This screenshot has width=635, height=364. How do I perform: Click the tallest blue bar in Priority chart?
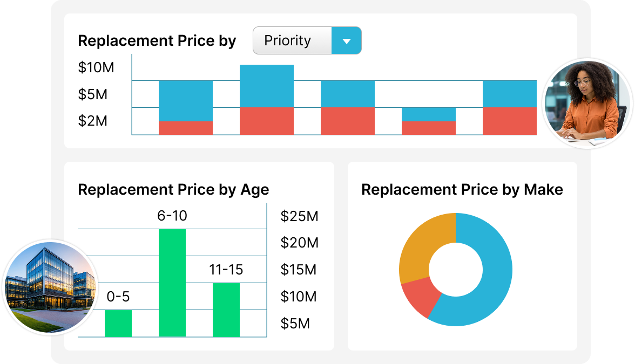(267, 86)
